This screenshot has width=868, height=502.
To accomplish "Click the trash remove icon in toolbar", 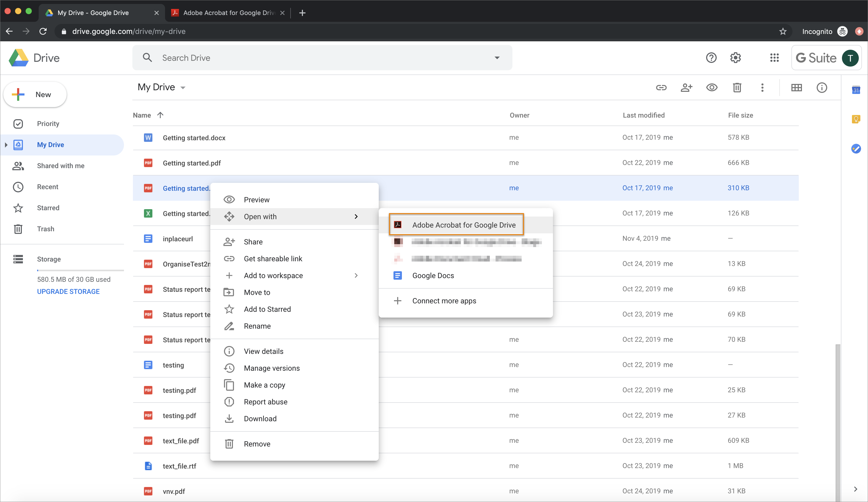I will (x=737, y=87).
